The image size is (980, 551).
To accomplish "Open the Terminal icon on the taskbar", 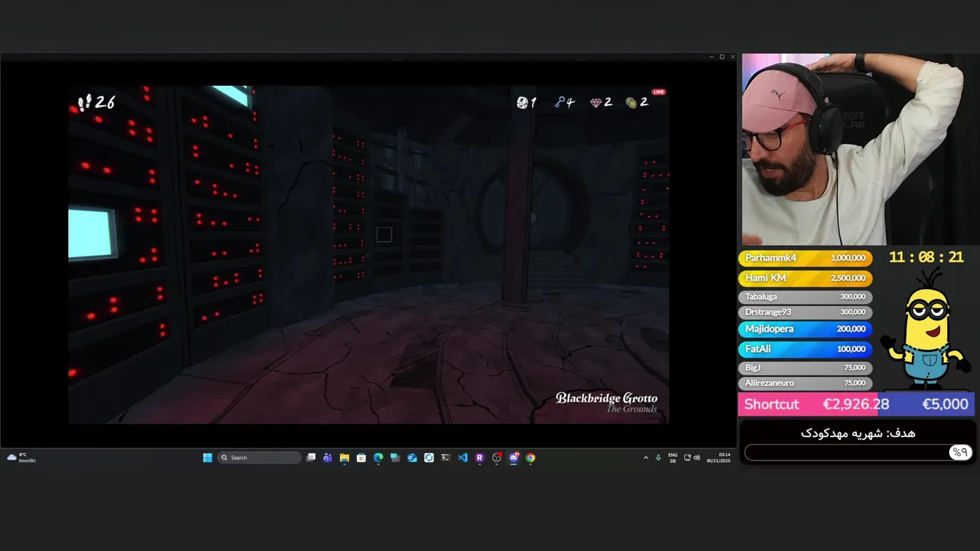I will coord(446,458).
